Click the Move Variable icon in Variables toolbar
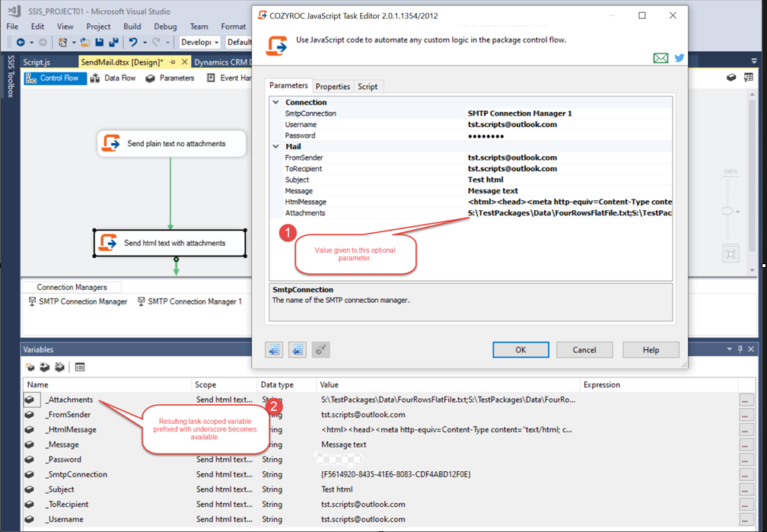The height and width of the screenshot is (532, 767). pyautogui.click(x=45, y=367)
